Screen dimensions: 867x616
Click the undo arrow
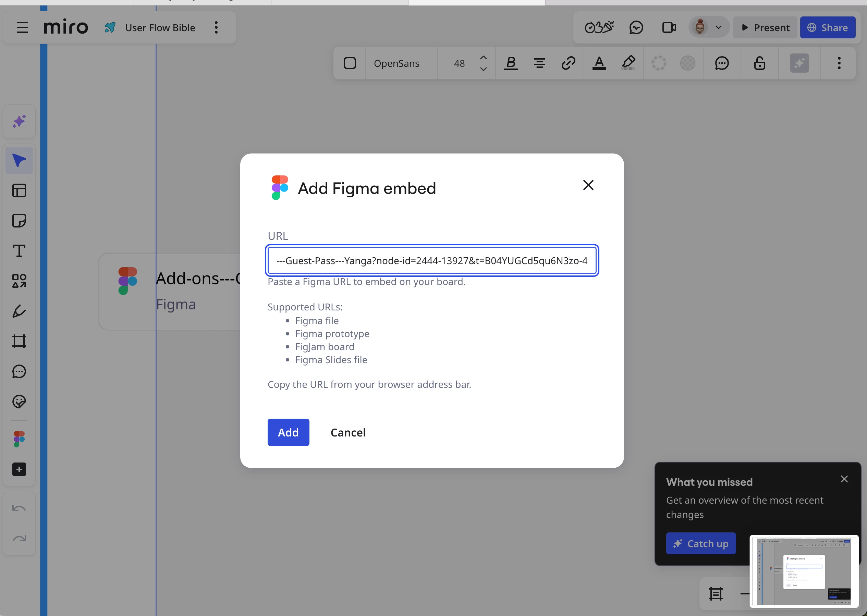point(19,508)
